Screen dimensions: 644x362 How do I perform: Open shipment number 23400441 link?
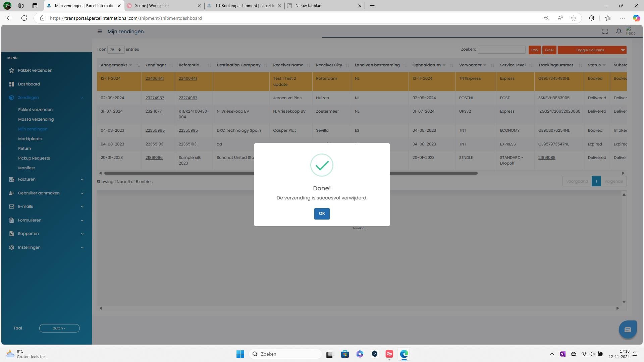click(x=154, y=78)
